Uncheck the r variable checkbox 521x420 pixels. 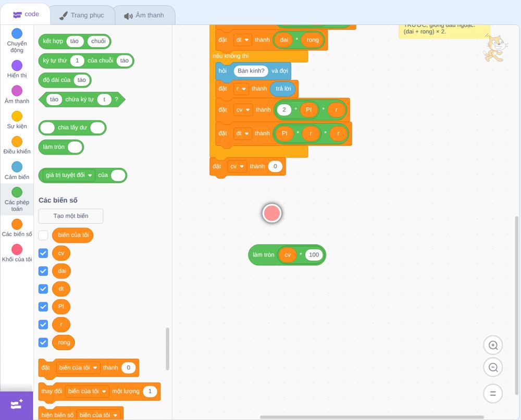[43, 324]
